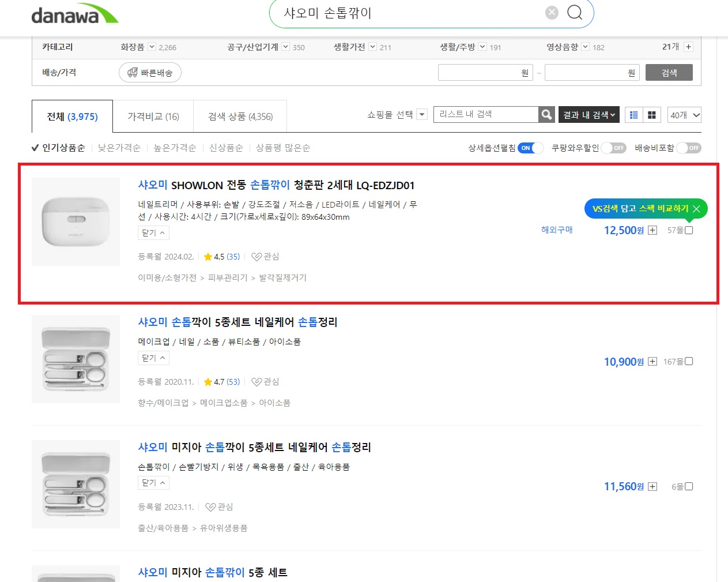Switch to grid view icon

651,115
